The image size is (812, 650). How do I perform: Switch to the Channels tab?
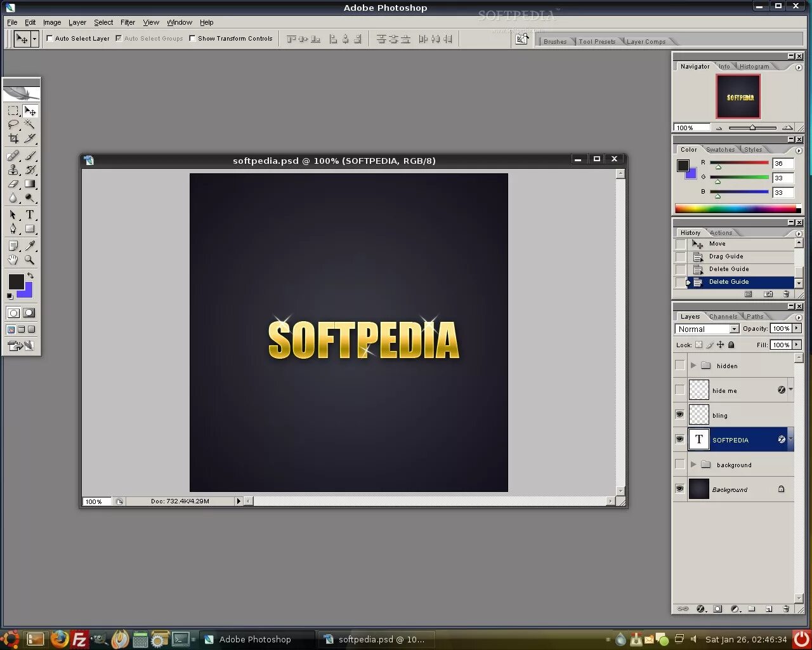tap(723, 316)
